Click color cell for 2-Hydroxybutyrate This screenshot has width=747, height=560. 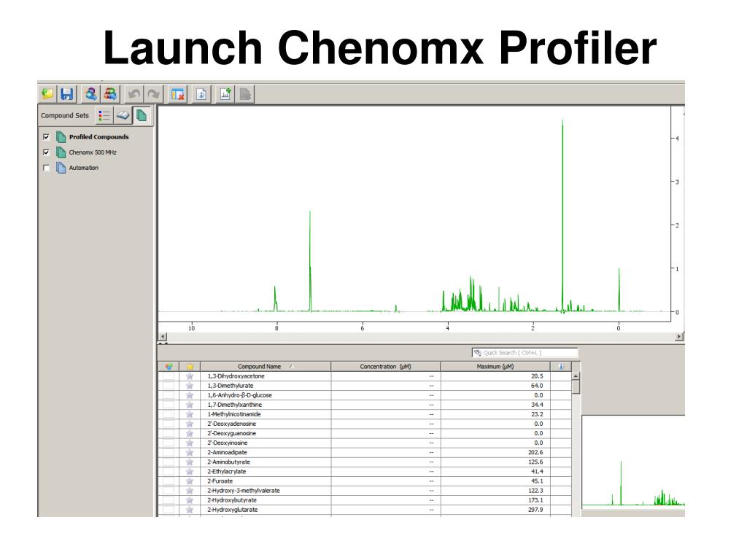pyautogui.click(x=169, y=500)
